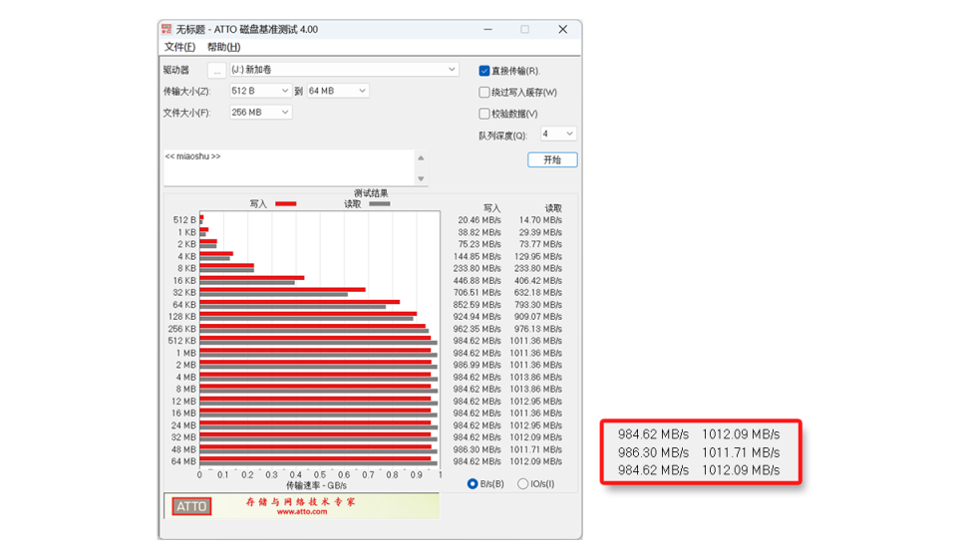Open the 帮助(H) menu
This screenshot has width=957, height=560.
tap(223, 47)
